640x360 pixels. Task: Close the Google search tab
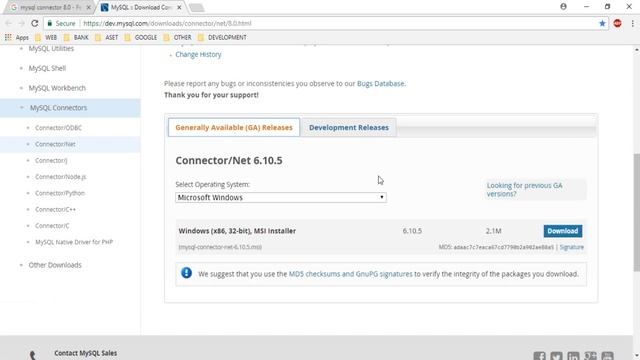coord(88,7)
